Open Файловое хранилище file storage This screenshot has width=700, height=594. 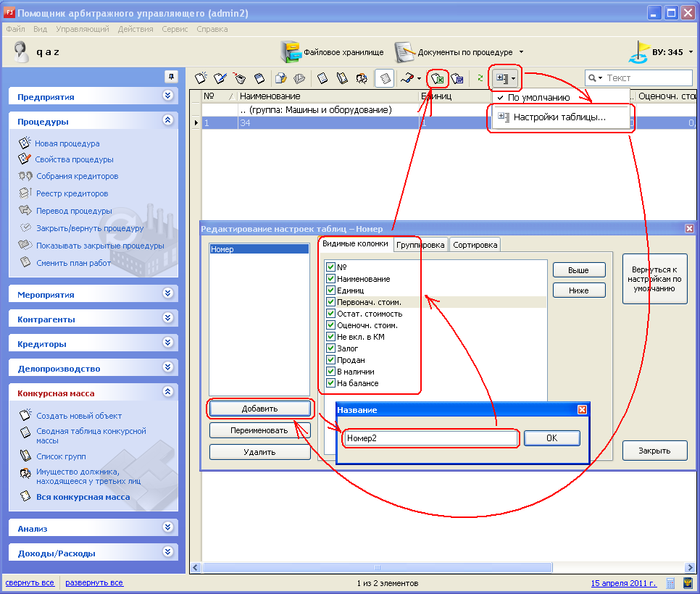tap(333, 52)
